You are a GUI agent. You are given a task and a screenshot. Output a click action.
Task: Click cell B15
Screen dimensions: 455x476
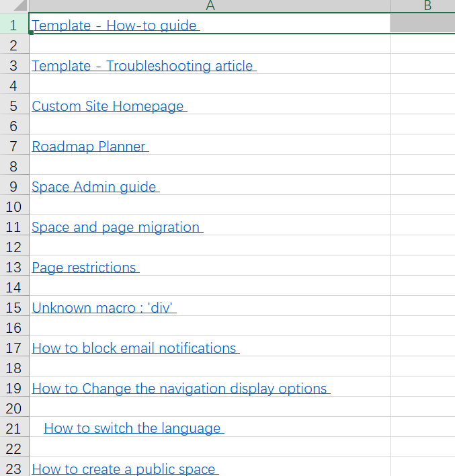tap(423, 305)
